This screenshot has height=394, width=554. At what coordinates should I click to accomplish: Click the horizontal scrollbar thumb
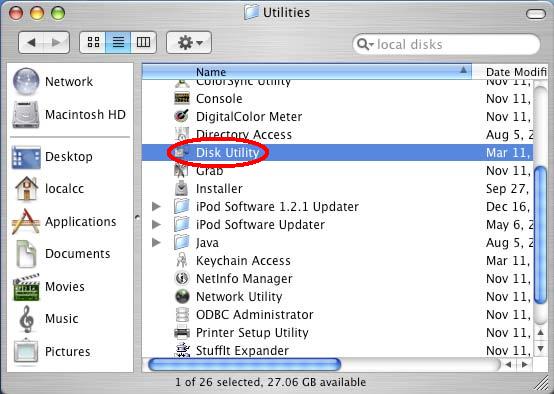244,364
